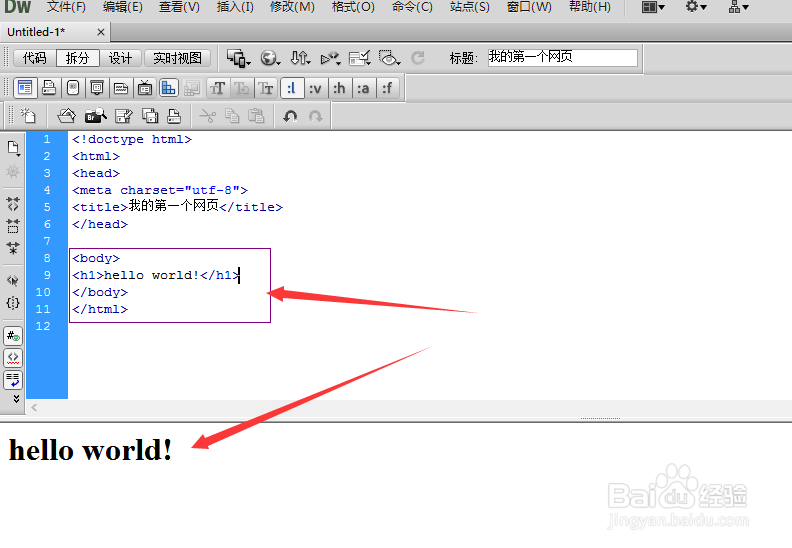Click the redo arrow icon
Image resolution: width=792 pixels, height=548 pixels.
point(316,116)
